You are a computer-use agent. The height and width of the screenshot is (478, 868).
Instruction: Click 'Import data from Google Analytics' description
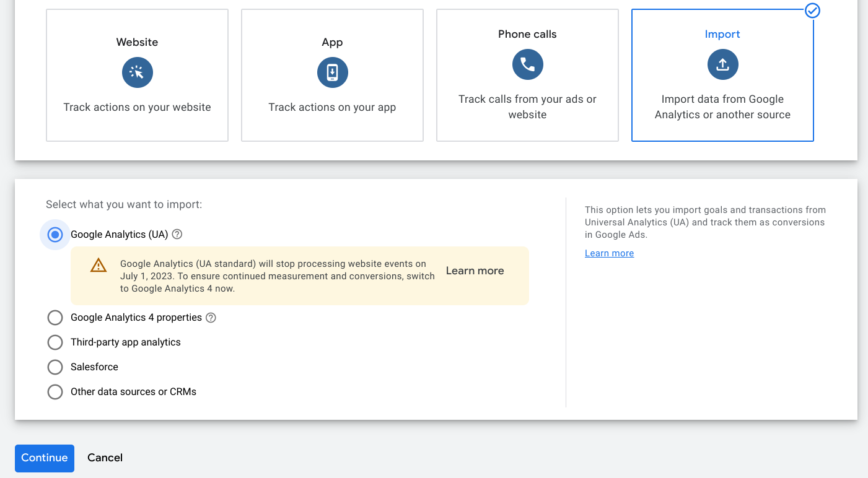[722, 107]
